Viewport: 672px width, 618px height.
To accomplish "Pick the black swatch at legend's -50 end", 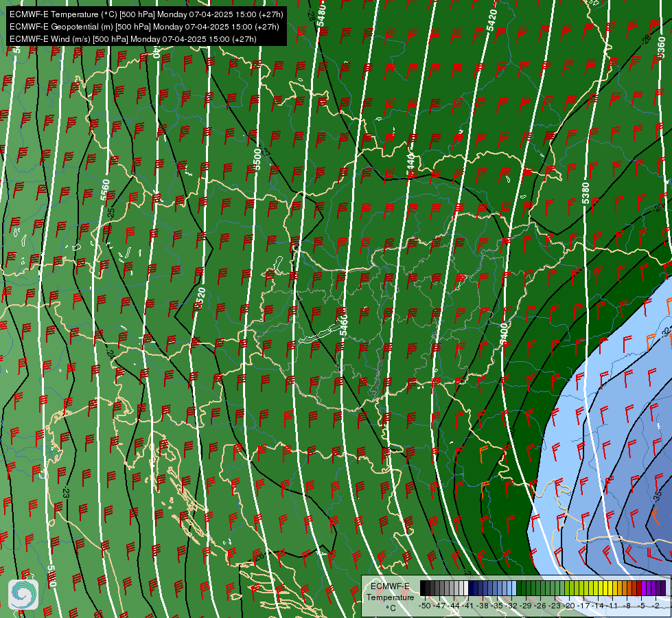I will click(423, 588).
